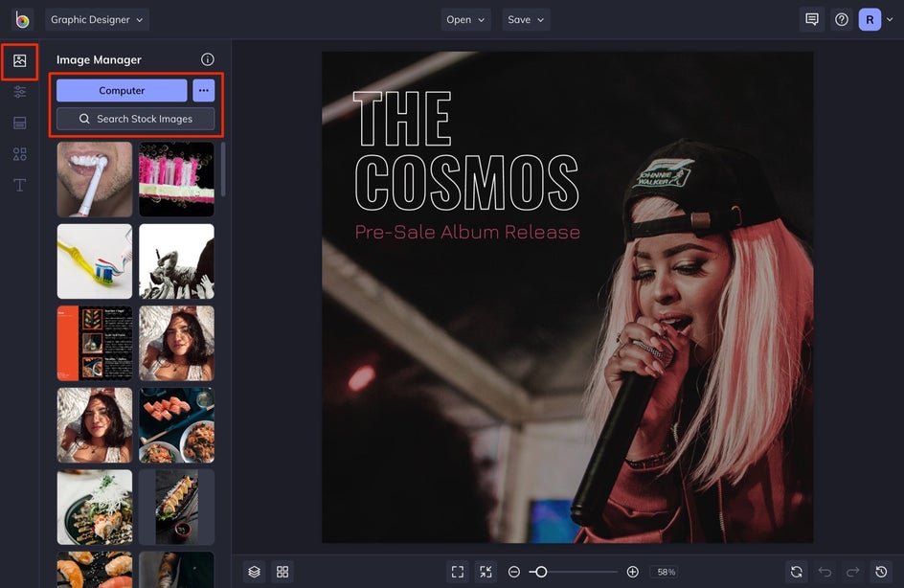This screenshot has height=588, width=904.
Task: Open the Save menu dropdown
Action: [x=526, y=19]
